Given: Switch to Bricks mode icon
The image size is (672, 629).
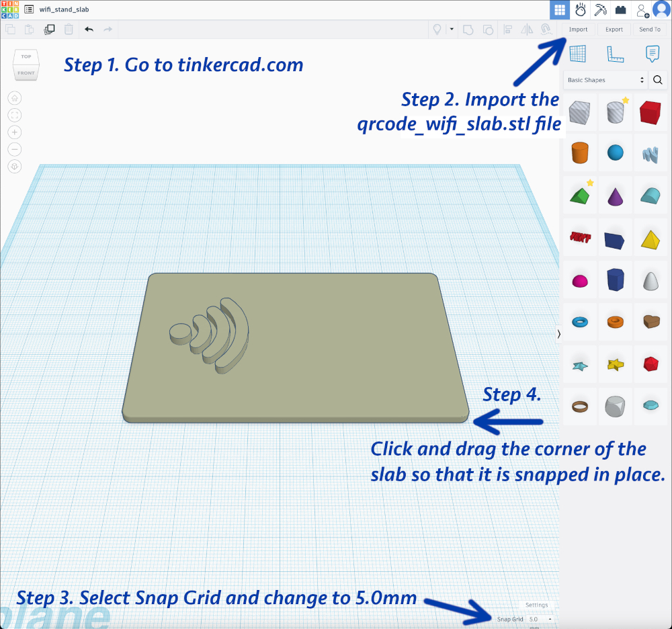Looking at the screenshot, I should (x=620, y=10).
